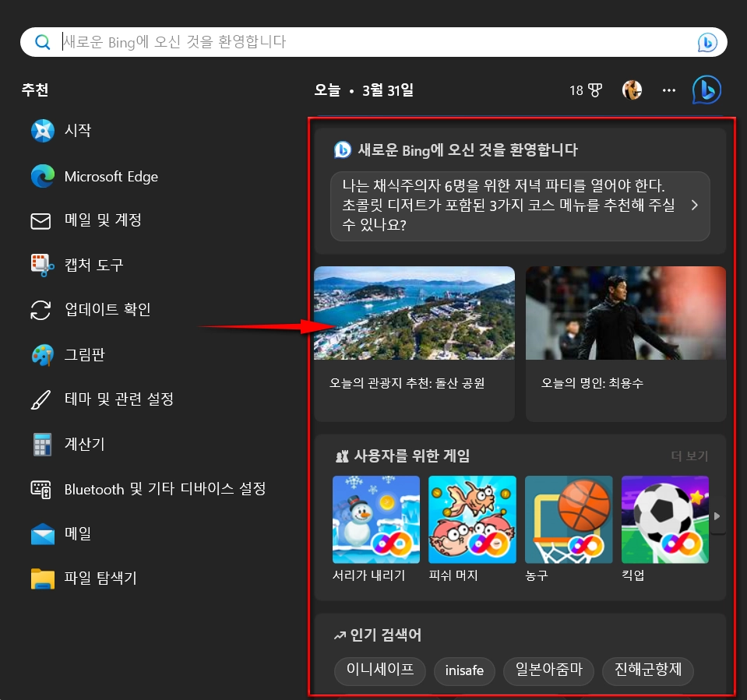Click the Bing chat icon at top right

706,90
